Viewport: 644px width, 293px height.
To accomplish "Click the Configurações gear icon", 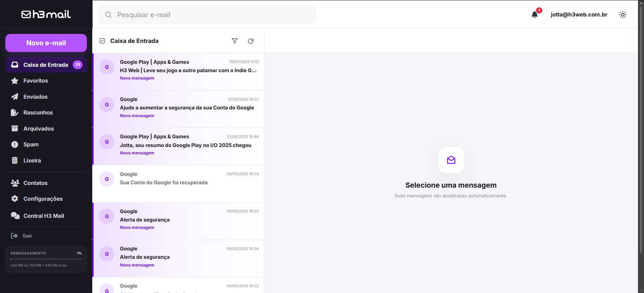I will [x=15, y=199].
